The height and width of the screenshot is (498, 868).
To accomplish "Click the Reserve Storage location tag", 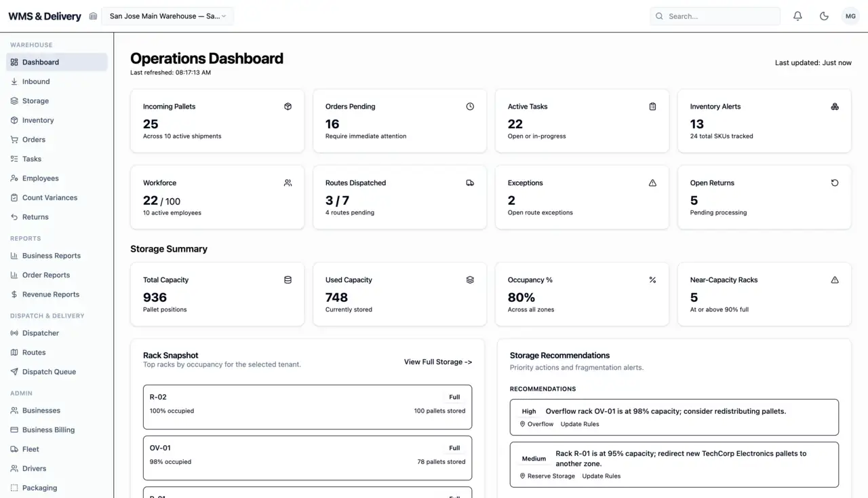I will (x=547, y=476).
